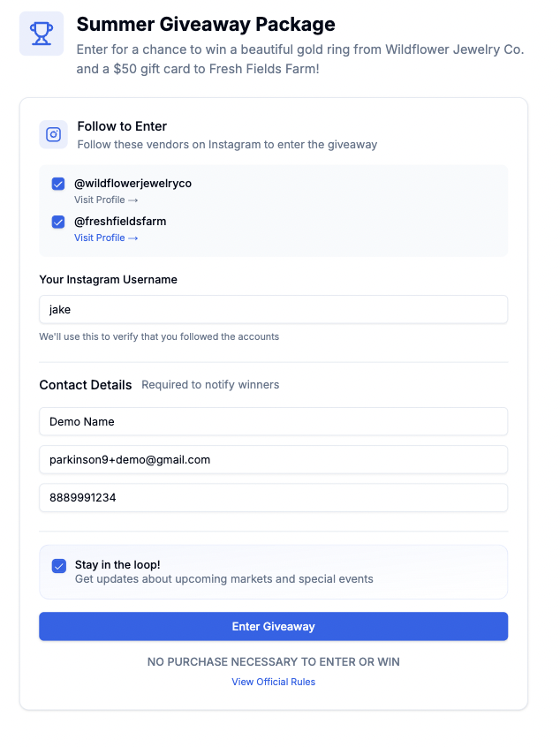
Task: Open the @wildflowerjewelryco profile link
Action: [x=100, y=200]
